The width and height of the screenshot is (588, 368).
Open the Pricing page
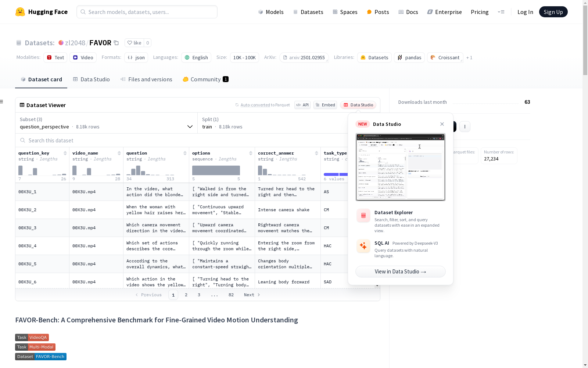(x=480, y=12)
